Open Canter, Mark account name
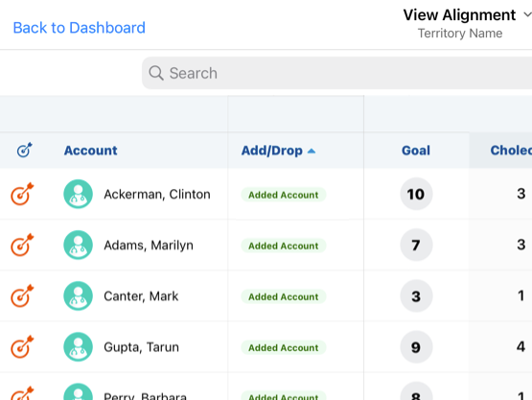532x400 pixels. click(141, 296)
